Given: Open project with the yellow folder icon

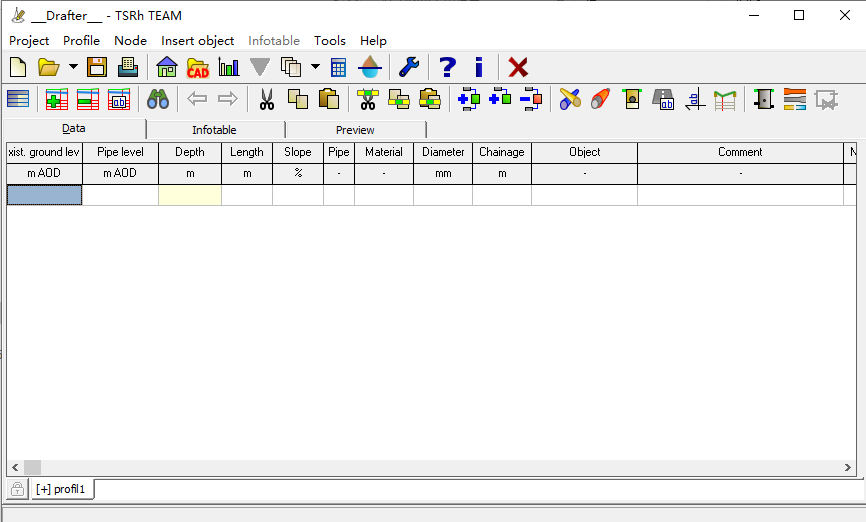Looking at the screenshot, I should pos(49,67).
